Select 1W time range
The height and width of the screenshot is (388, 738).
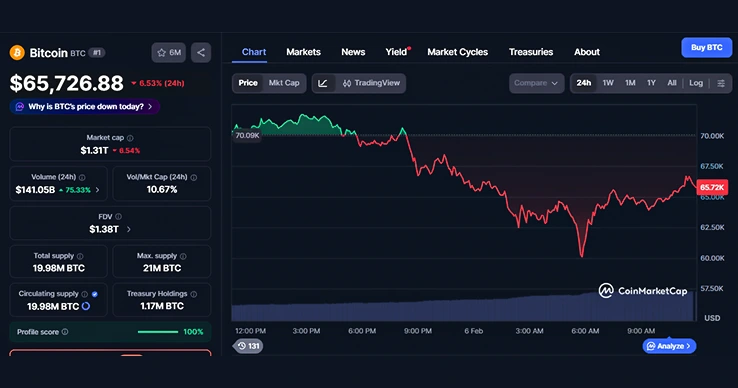coord(608,83)
